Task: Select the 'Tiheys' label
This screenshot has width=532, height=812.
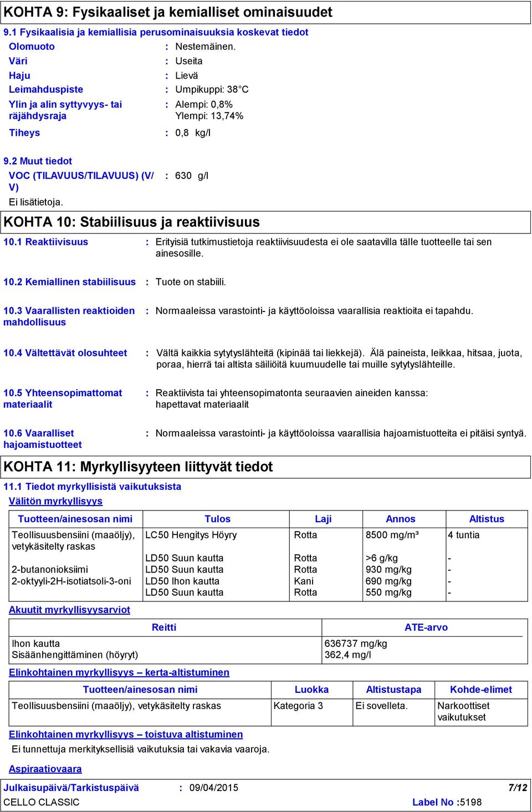Action: pos(24,133)
